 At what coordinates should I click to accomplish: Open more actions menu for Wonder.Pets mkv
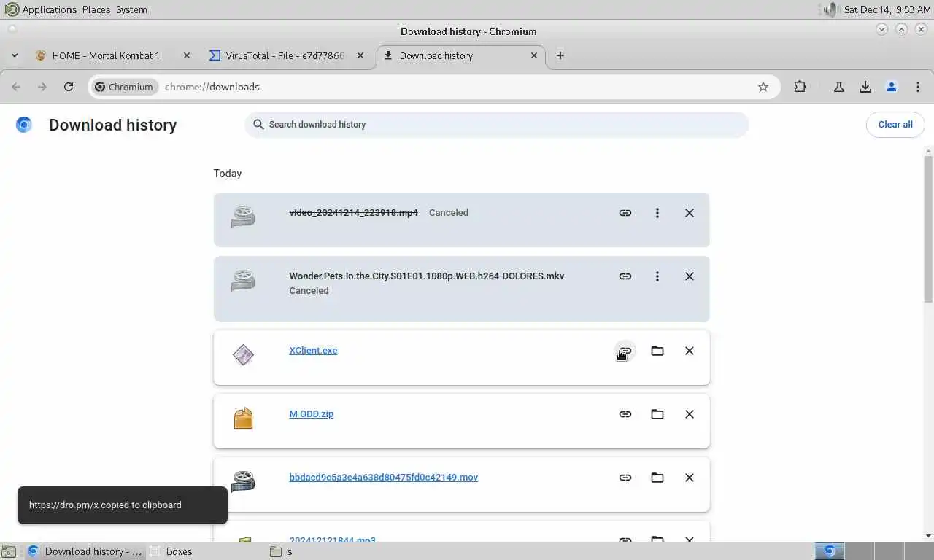657,276
